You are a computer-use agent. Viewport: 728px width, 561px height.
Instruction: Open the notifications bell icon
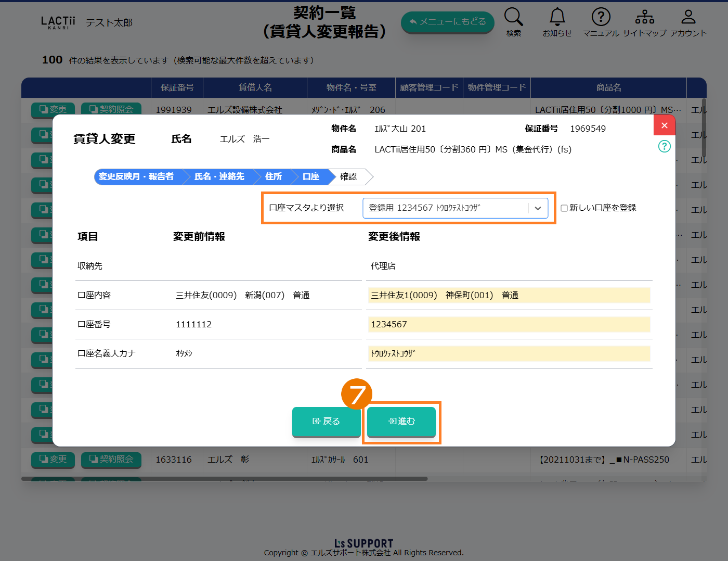[x=557, y=17]
